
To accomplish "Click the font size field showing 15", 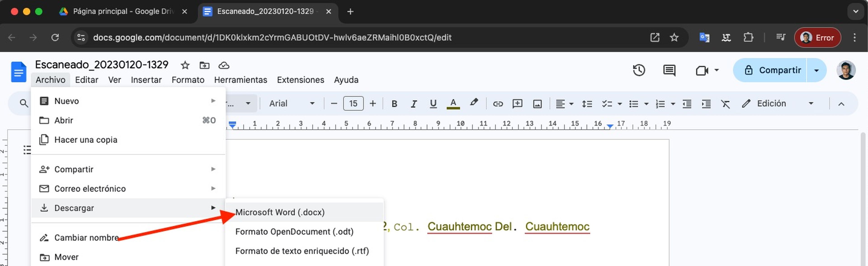I will (353, 103).
